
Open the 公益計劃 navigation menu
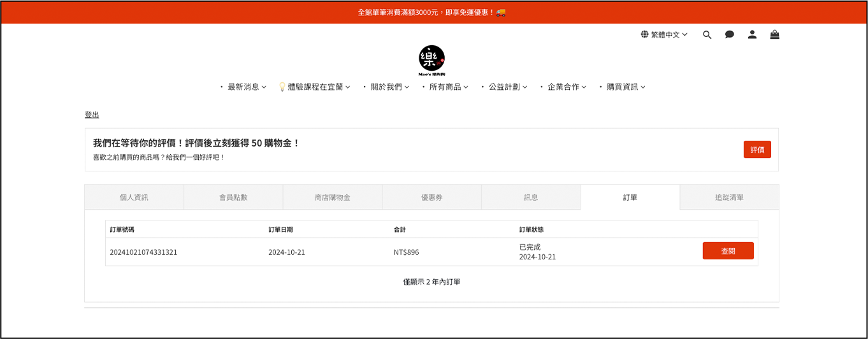tap(505, 87)
